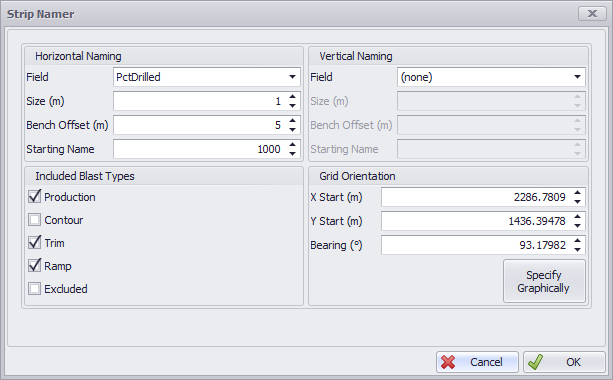The height and width of the screenshot is (380, 613).
Task: Click X Start up spinner arrow
Action: tap(577, 193)
